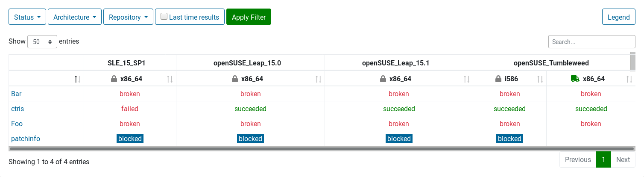Sort the SLE_15_SP1 x86_64 column
This screenshot has width=644, height=177.
[170, 79]
